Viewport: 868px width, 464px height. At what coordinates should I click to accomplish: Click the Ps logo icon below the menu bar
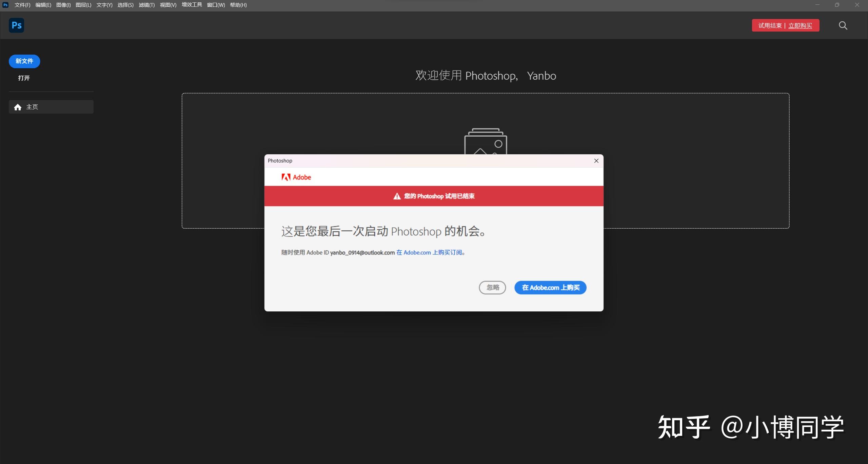(x=16, y=25)
